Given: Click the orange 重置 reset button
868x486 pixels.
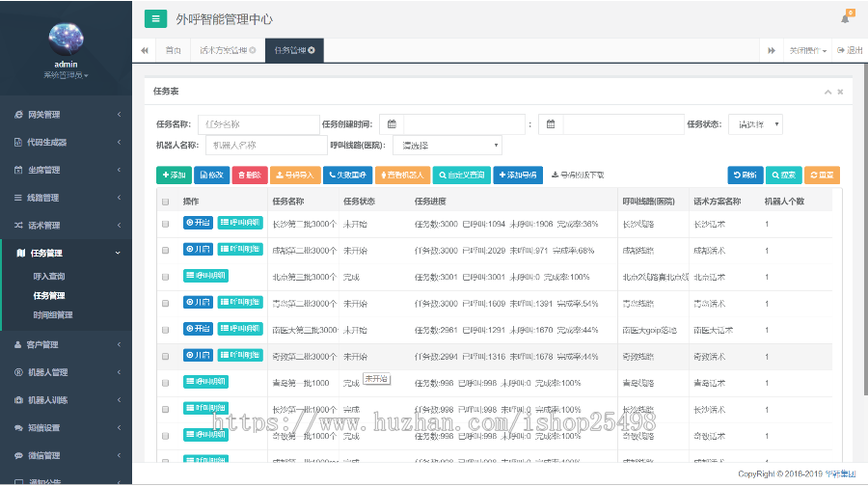Looking at the screenshot, I should (x=822, y=175).
